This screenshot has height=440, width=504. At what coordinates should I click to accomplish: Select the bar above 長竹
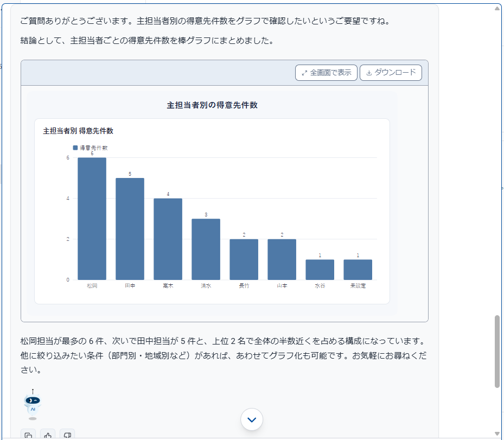click(x=244, y=259)
